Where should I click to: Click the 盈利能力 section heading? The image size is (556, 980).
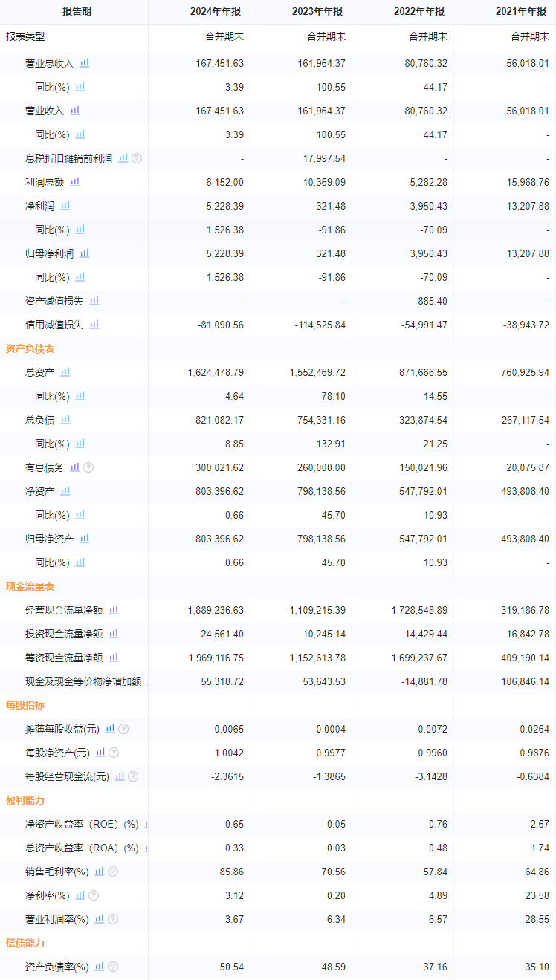(25, 800)
